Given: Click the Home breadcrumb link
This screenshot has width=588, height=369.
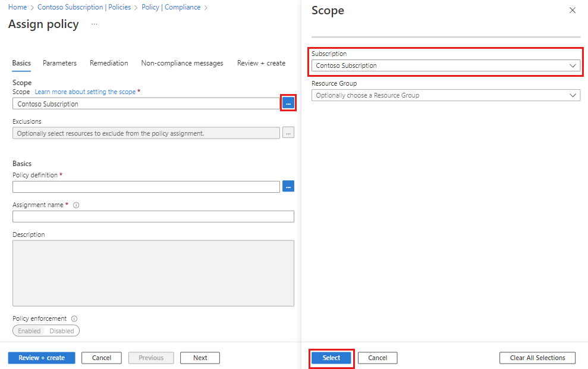Looking at the screenshot, I should coord(18,7).
